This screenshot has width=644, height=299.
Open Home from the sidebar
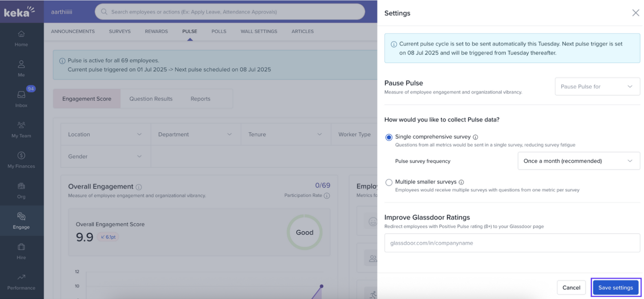21,38
